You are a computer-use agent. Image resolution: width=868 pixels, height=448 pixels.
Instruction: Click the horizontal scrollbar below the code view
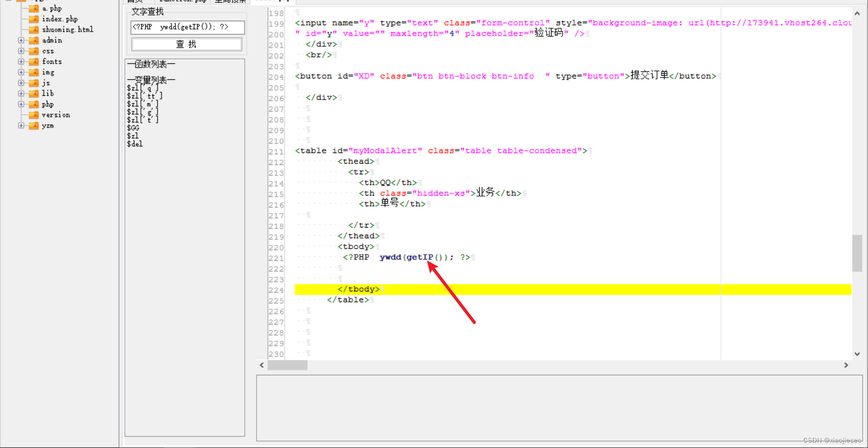coord(287,365)
